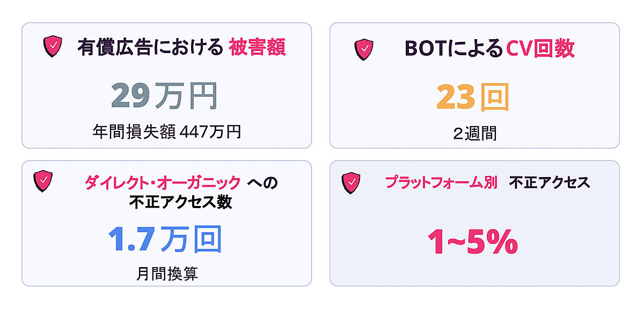Select the pink CV回数 heading text
The height and width of the screenshot is (310, 644).
(540, 49)
